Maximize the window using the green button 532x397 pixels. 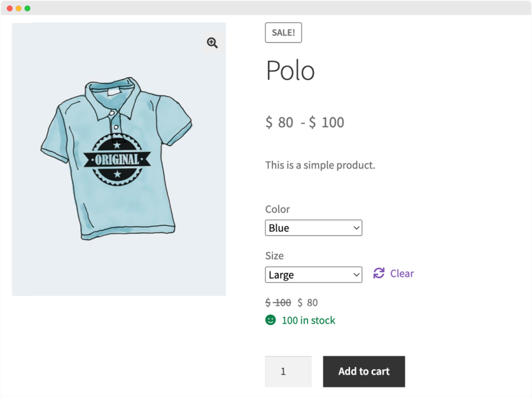point(27,8)
